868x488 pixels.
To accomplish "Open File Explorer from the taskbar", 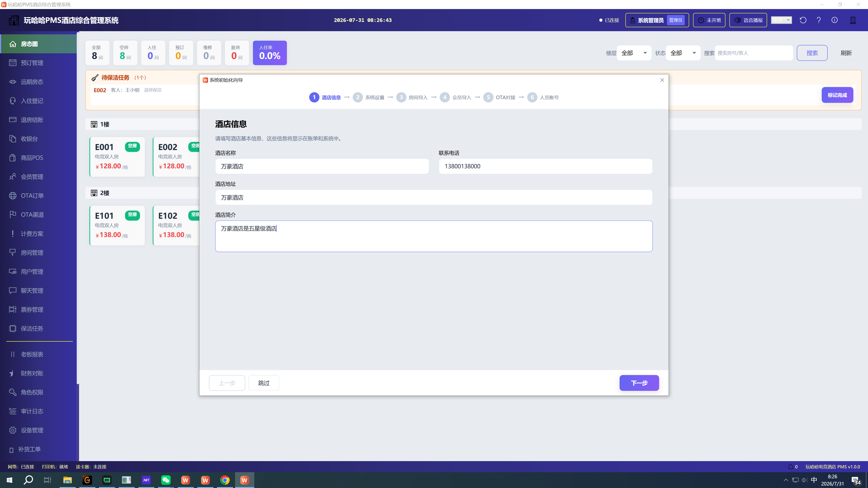I will [x=67, y=480].
